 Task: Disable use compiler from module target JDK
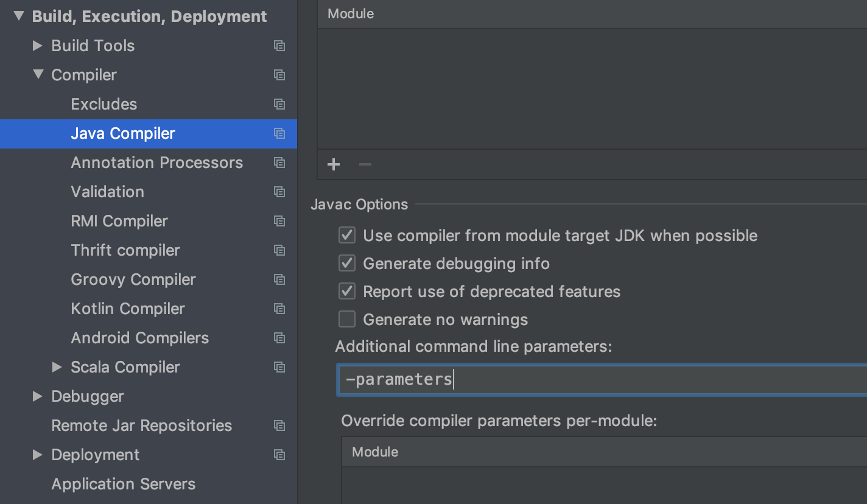[x=347, y=236]
